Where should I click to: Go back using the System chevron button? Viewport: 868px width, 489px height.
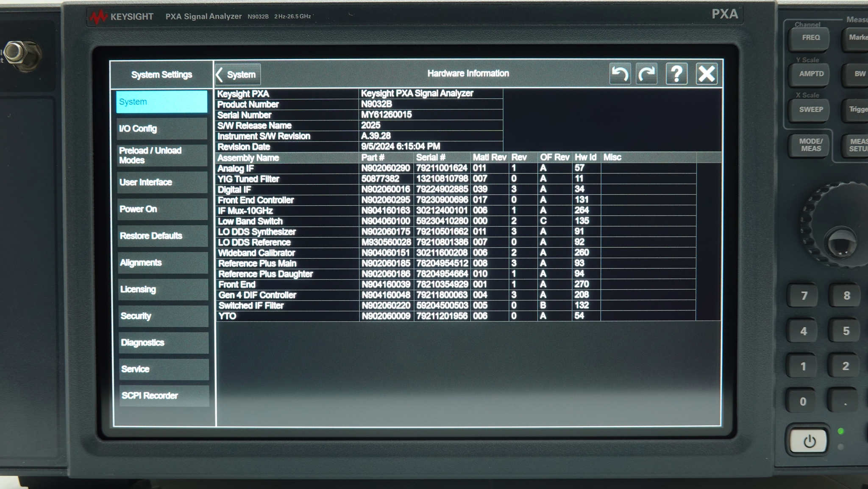pos(238,75)
